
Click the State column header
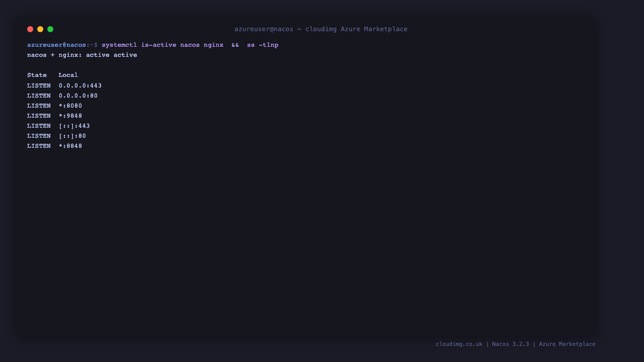point(37,75)
